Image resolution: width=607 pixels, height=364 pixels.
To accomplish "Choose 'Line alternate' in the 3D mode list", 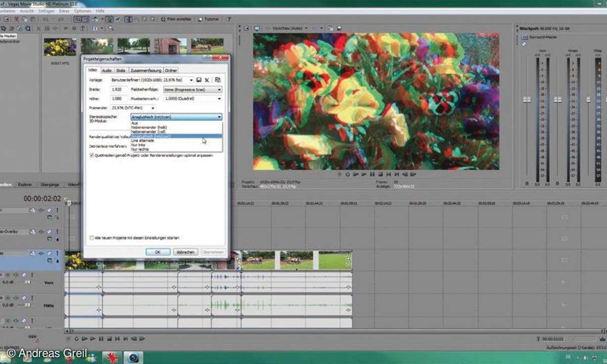I will pyautogui.click(x=176, y=141).
